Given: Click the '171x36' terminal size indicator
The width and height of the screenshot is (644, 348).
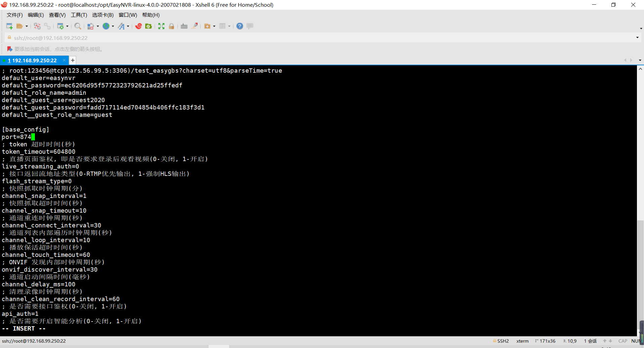Looking at the screenshot, I should [x=547, y=341].
